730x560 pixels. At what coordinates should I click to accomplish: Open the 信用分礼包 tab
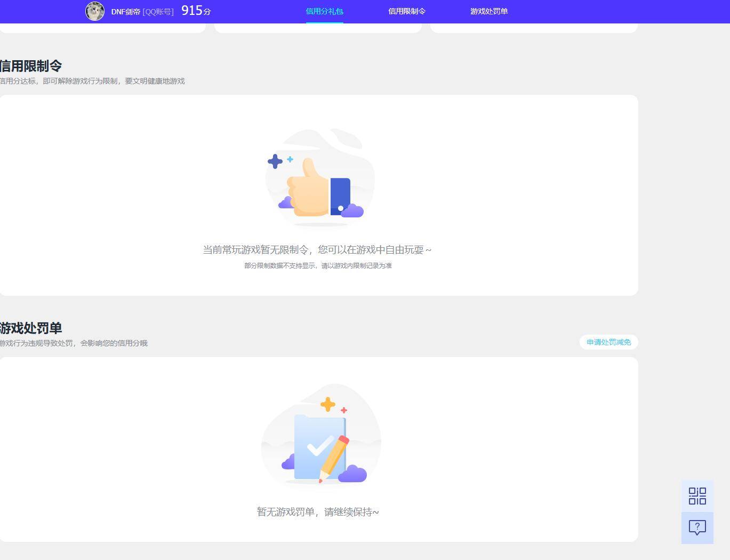pyautogui.click(x=324, y=11)
